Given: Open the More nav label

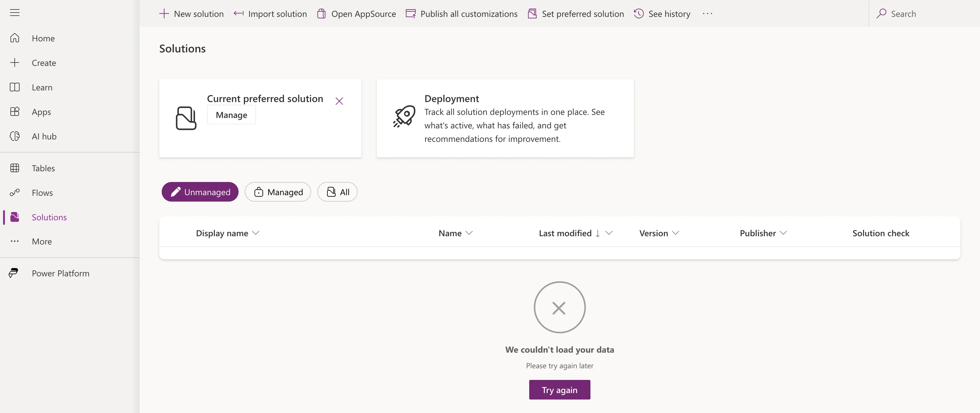Looking at the screenshot, I should pos(42,241).
